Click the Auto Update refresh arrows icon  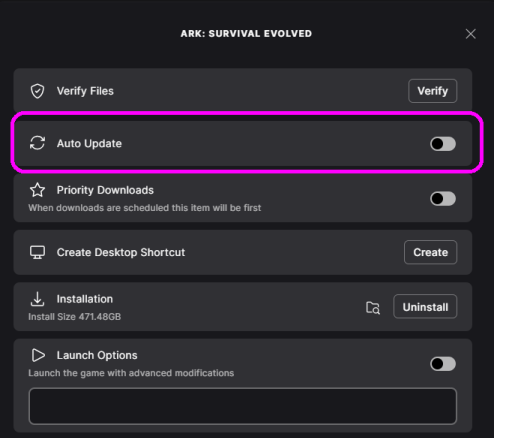point(37,143)
